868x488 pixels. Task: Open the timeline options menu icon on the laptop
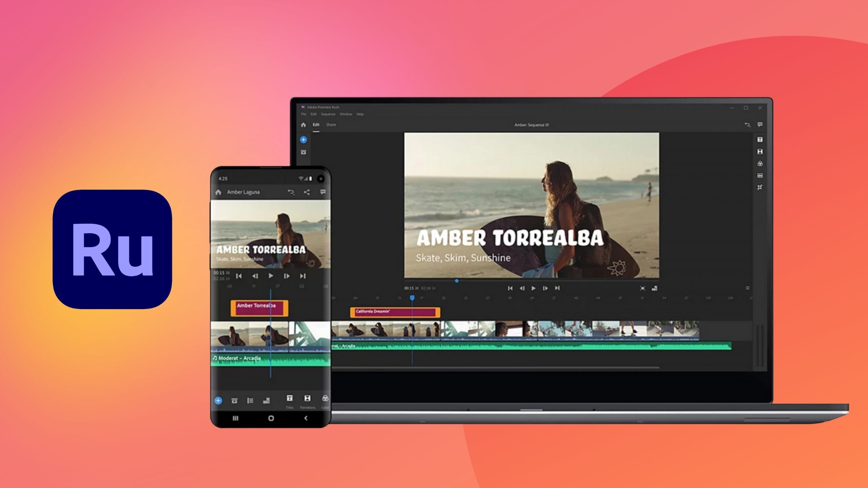[x=747, y=288]
